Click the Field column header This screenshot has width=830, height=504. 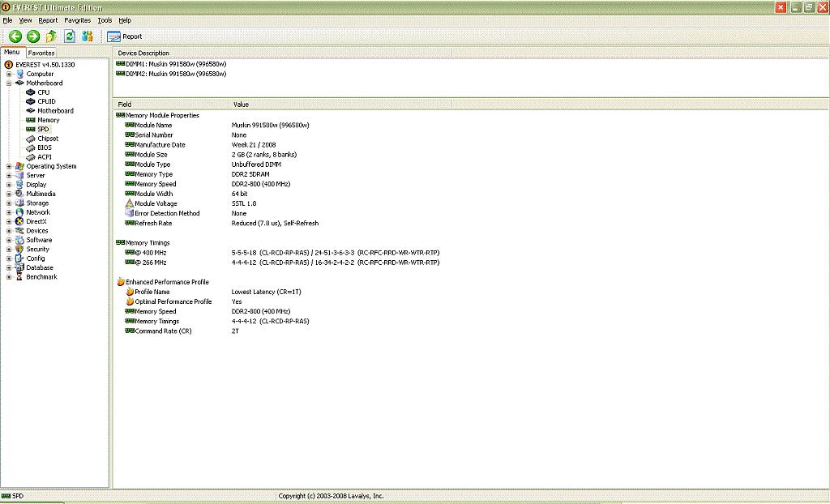point(171,105)
